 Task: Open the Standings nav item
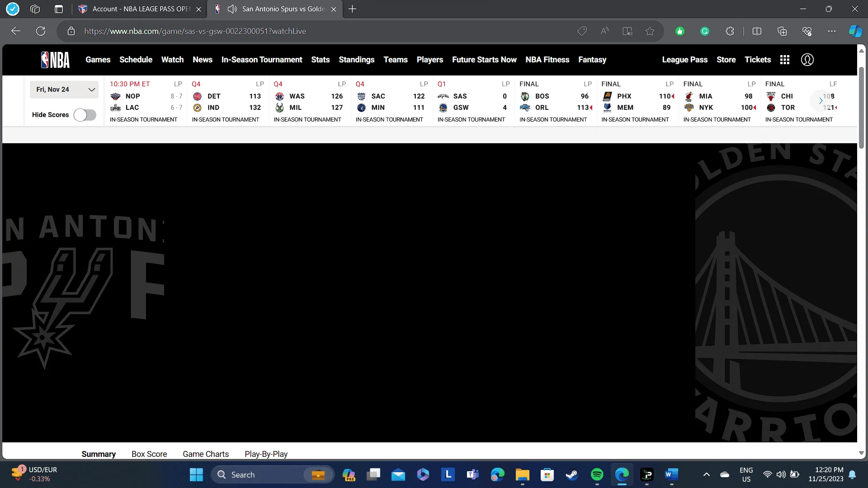tap(356, 60)
